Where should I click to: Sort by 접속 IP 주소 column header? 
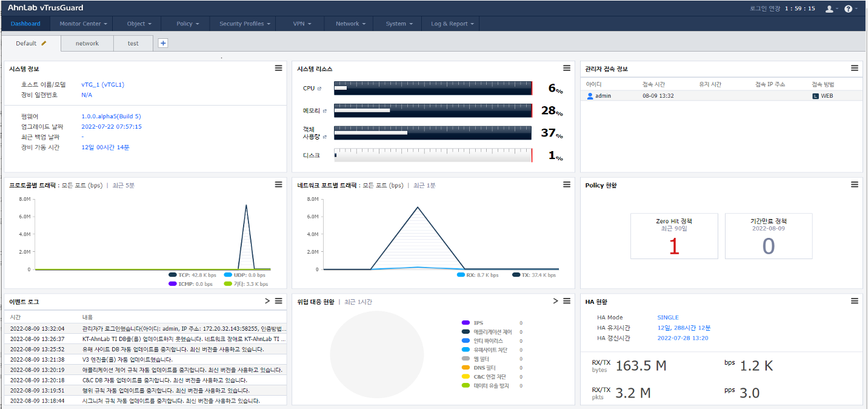coord(770,84)
